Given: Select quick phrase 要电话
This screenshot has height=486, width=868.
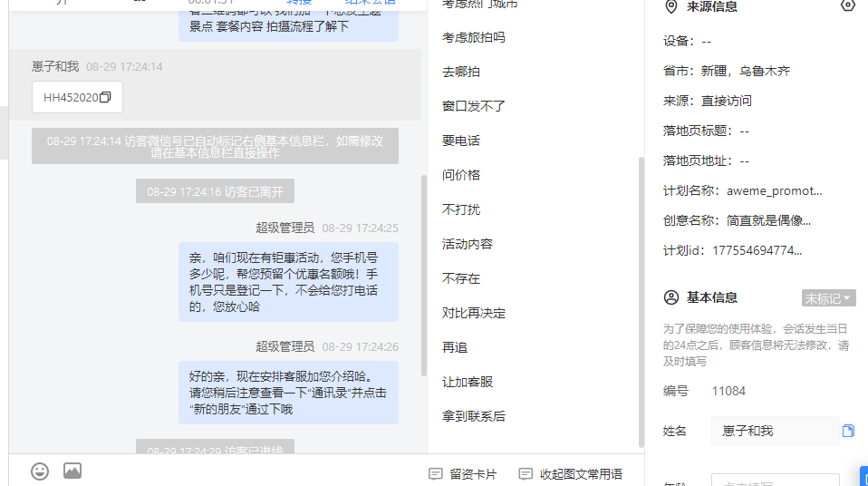Looking at the screenshot, I should 461,141.
